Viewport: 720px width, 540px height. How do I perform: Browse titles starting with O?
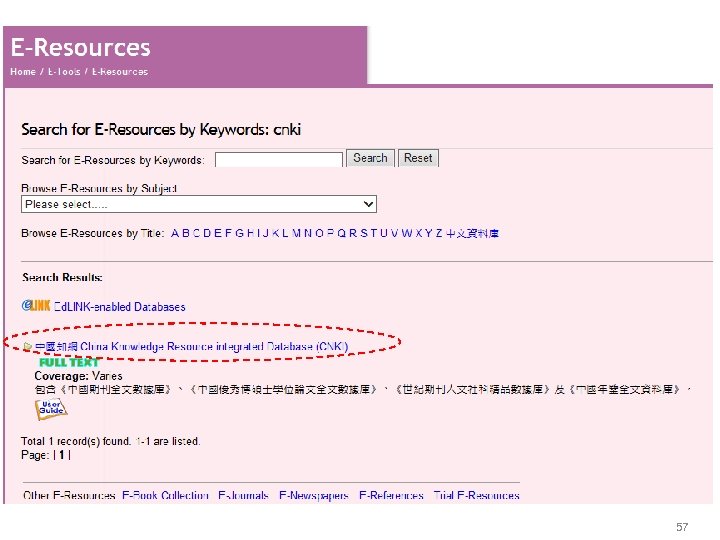pos(320,233)
